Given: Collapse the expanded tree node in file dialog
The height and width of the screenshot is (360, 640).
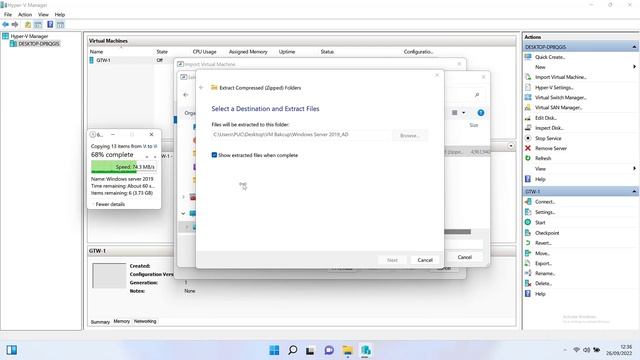Looking at the screenshot, I should [183, 213].
